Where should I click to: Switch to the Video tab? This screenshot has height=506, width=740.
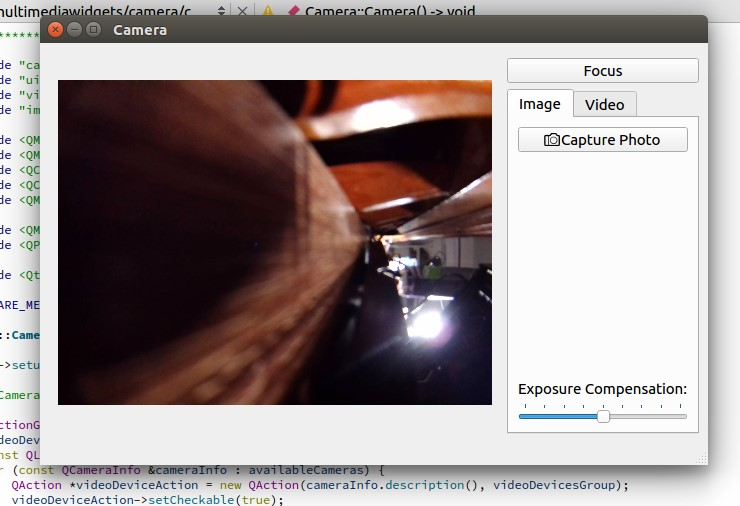(605, 104)
